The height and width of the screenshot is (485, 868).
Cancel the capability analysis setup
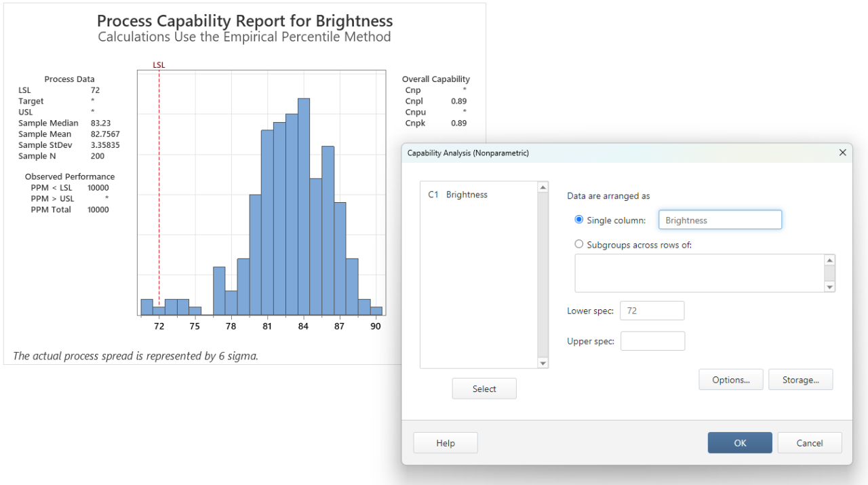809,442
